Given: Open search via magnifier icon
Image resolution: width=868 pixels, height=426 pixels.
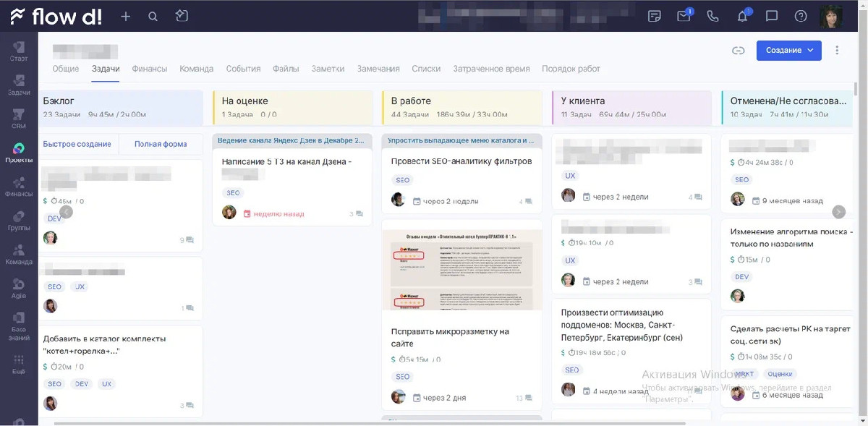Looking at the screenshot, I should pos(153,16).
